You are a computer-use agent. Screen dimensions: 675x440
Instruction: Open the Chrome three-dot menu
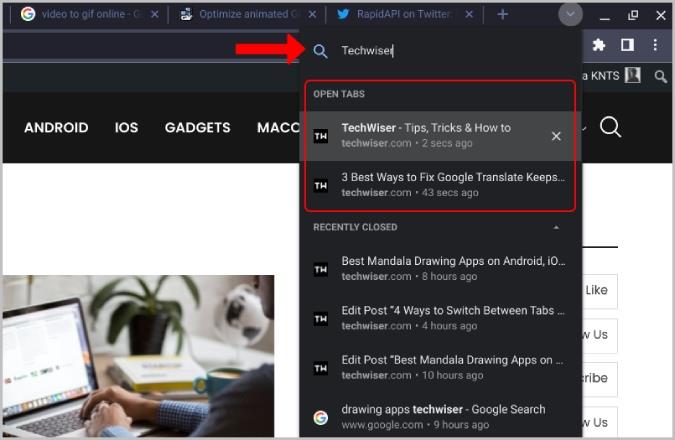click(655, 45)
